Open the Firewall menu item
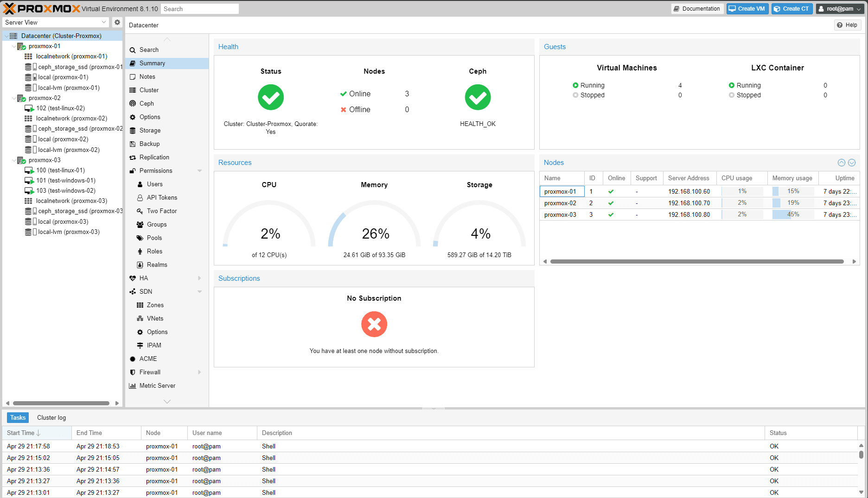This screenshot has width=868, height=498. 167,372
